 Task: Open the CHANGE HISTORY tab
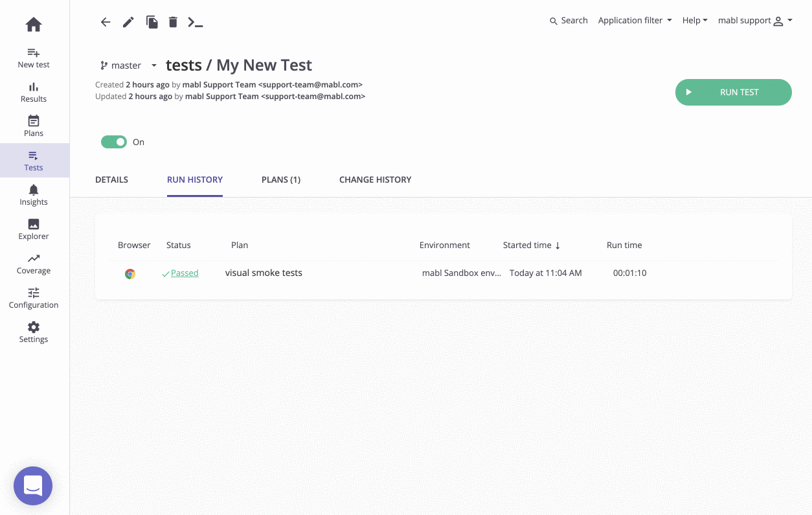376,179
